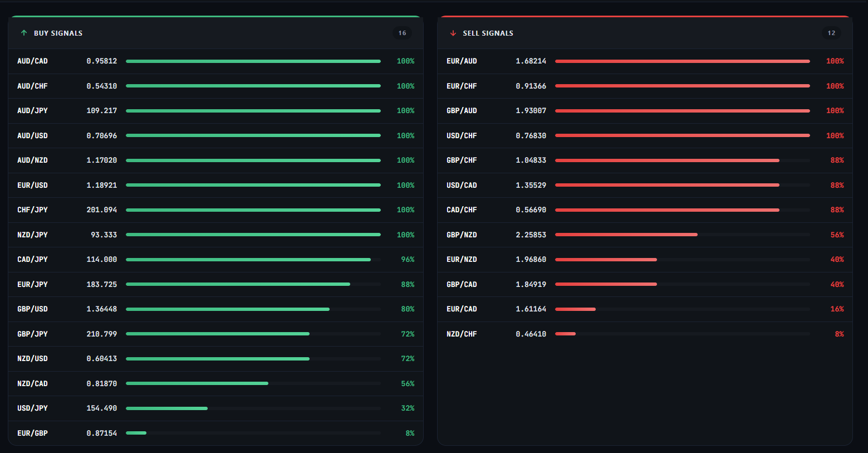Select the BUY SIGNALS header title
This screenshot has height=453, width=868.
58,33
